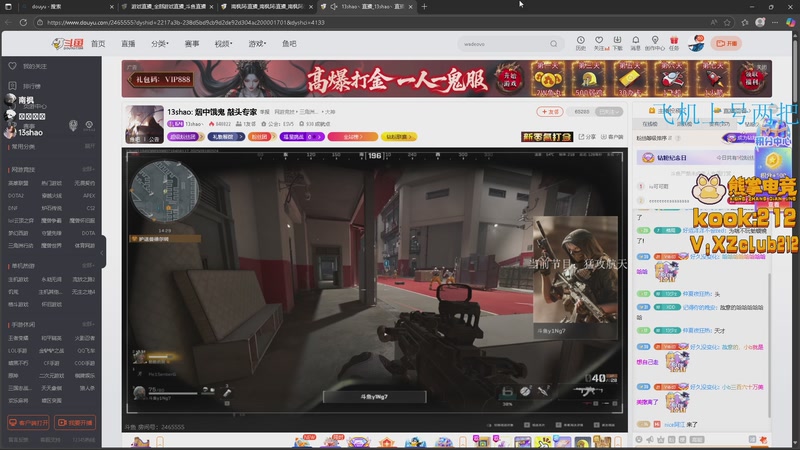
Task: Collapse the left sidebar with arrow handle
Action: click(x=102, y=252)
